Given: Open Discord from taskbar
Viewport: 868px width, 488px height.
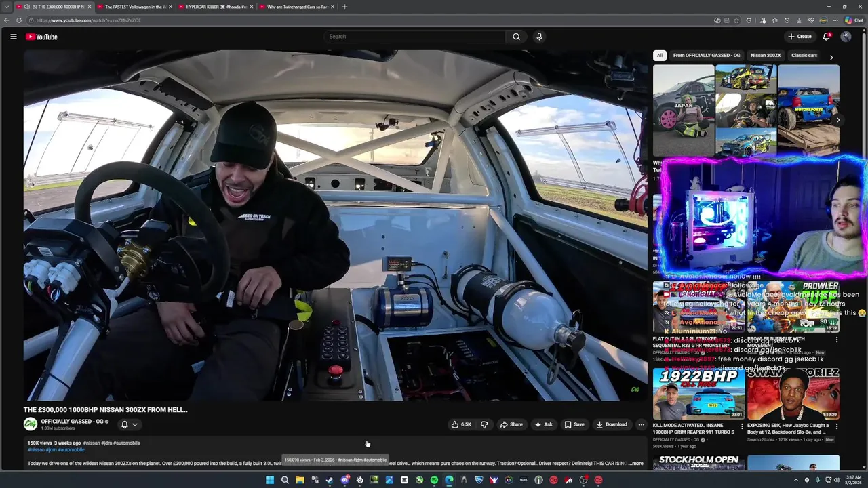Looking at the screenshot, I should [344, 480].
